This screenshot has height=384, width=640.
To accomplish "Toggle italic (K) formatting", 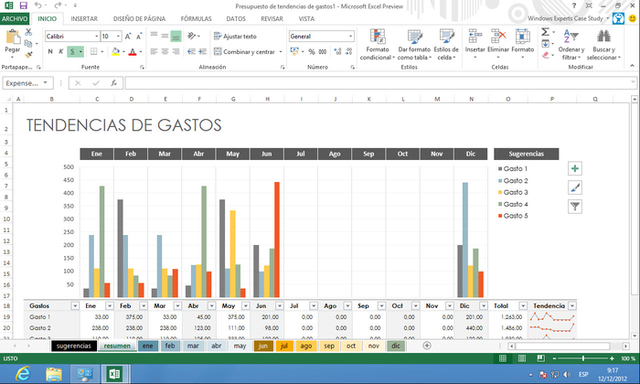I will (x=61, y=51).
